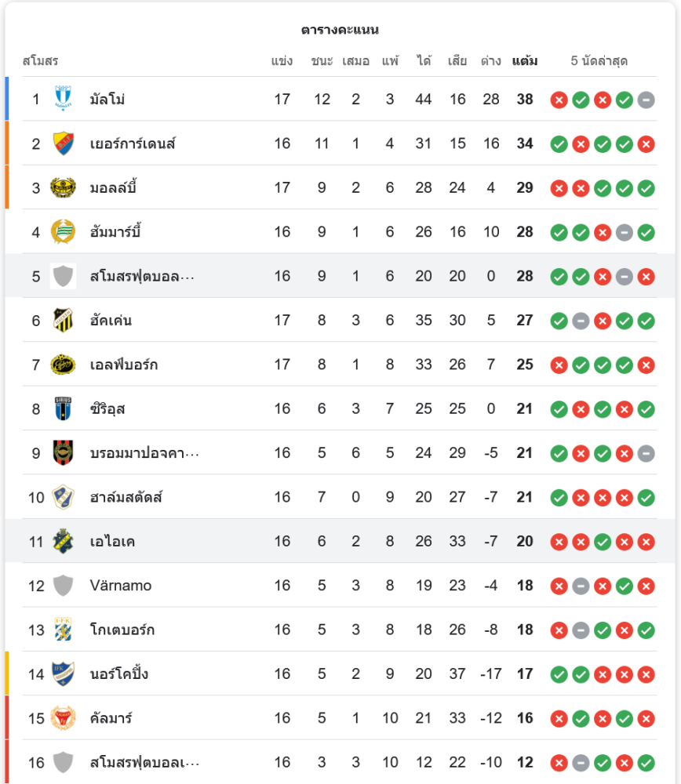The image size is (681, 784).
Task: Click the แต้ม points column header
Action: [x=524, y=61]
